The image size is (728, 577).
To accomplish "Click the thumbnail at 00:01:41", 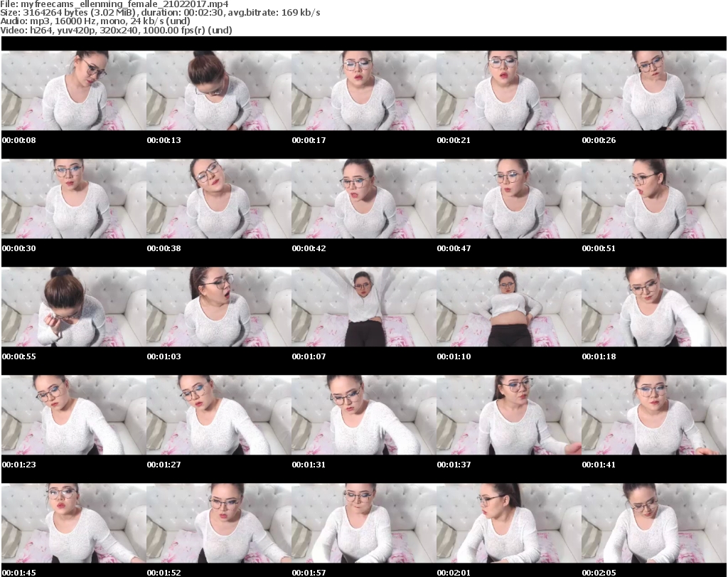I will point(654,415).
